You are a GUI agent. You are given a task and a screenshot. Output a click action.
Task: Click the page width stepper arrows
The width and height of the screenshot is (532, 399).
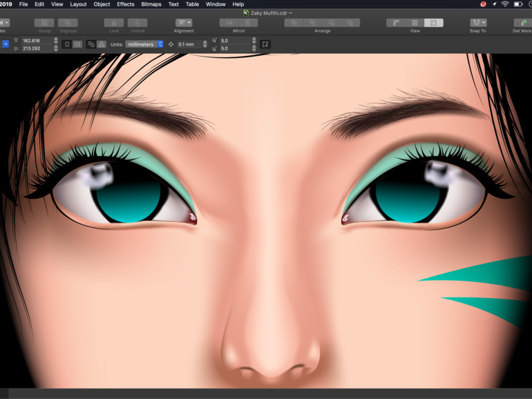click(x=56, y=40)
